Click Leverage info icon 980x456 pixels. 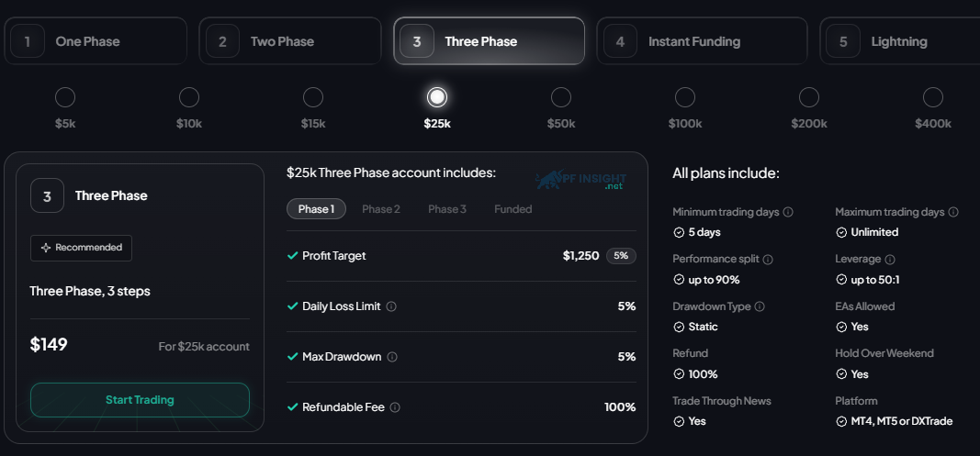click(x=890, y=260)
